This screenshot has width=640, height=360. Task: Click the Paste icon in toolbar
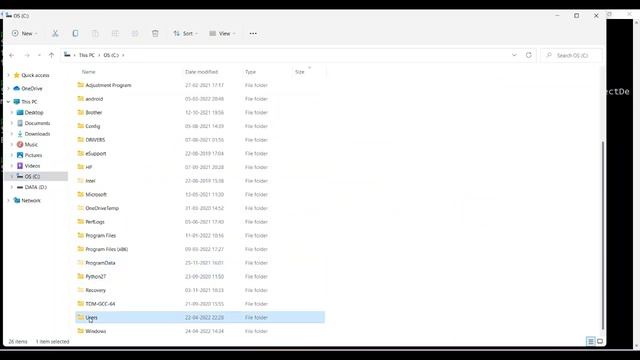point(95,33)
